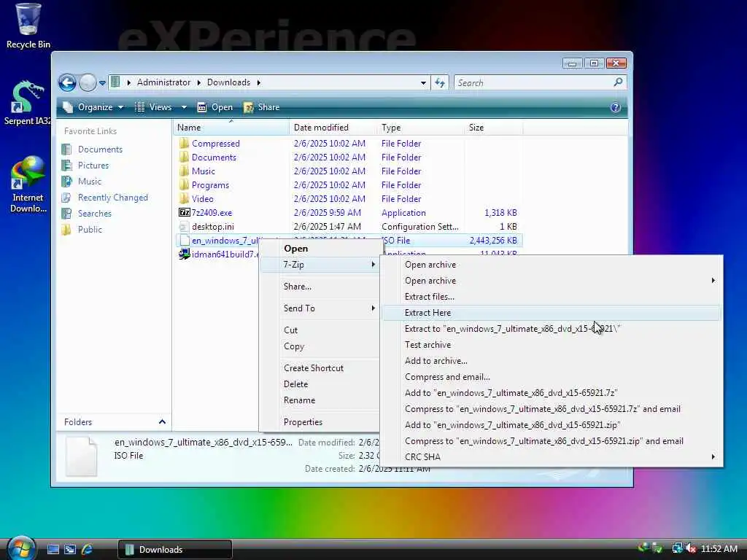Sort by the Type column header
Viewport: 747px width, 560px height.
421,128
